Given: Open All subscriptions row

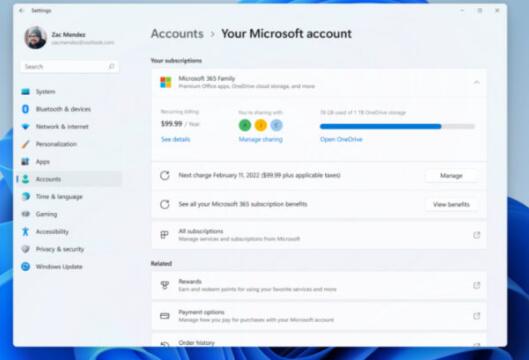Looking at the screenshot, I should [x=319, y=235].
